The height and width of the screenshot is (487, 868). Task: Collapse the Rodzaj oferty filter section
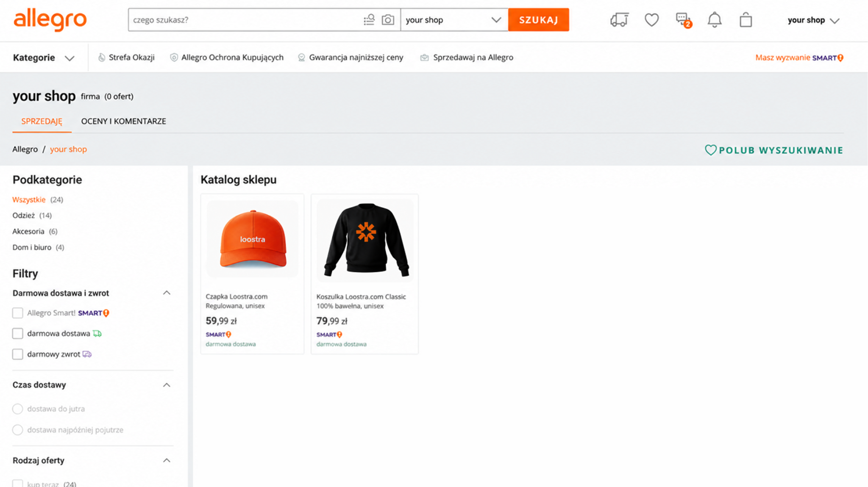click(167, 460)
